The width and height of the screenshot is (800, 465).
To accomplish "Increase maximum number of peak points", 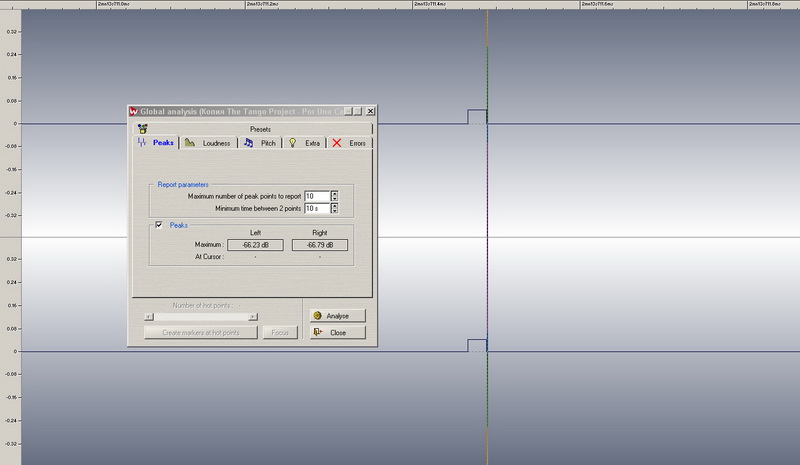I will (334, 194).
